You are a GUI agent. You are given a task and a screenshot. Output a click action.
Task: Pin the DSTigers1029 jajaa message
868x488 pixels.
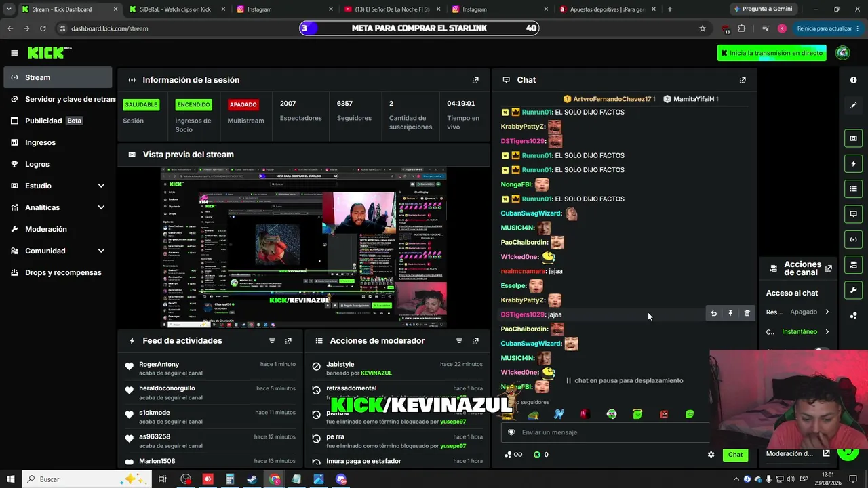click(730, 314)
